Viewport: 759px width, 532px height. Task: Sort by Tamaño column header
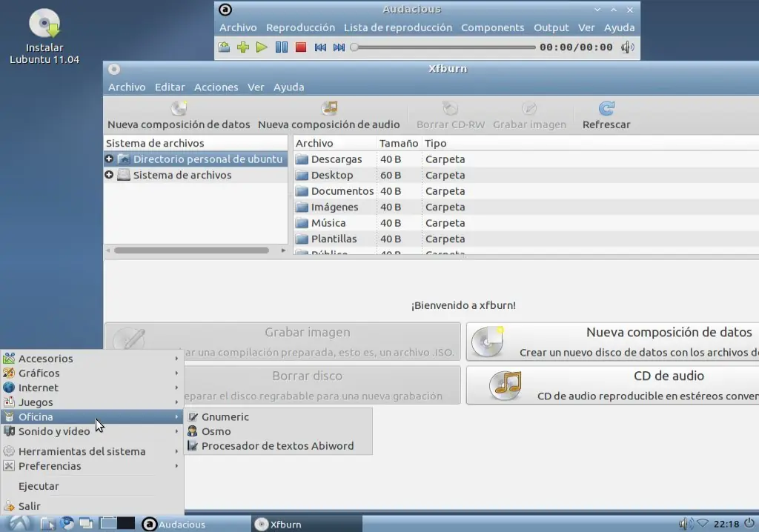[398, 143]
